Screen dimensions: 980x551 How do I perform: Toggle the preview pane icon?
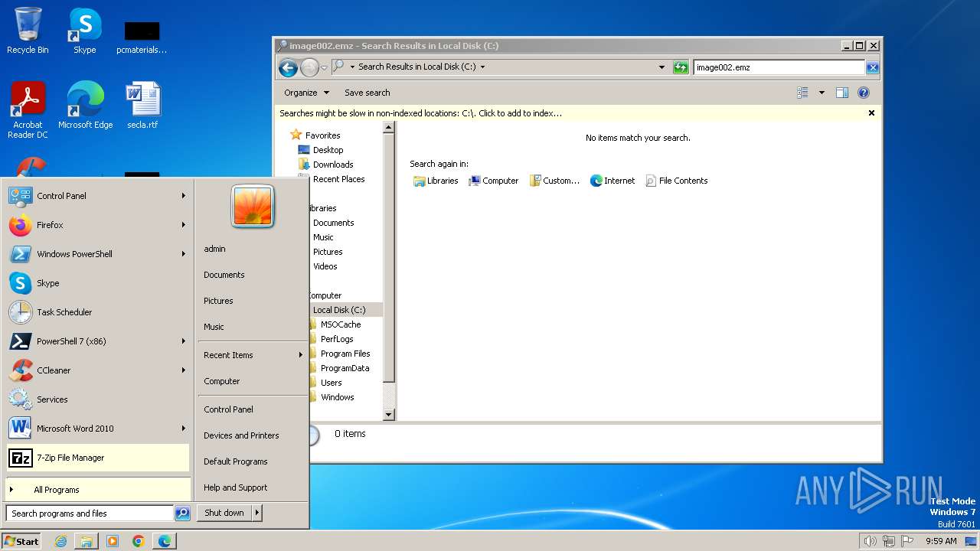842,93
